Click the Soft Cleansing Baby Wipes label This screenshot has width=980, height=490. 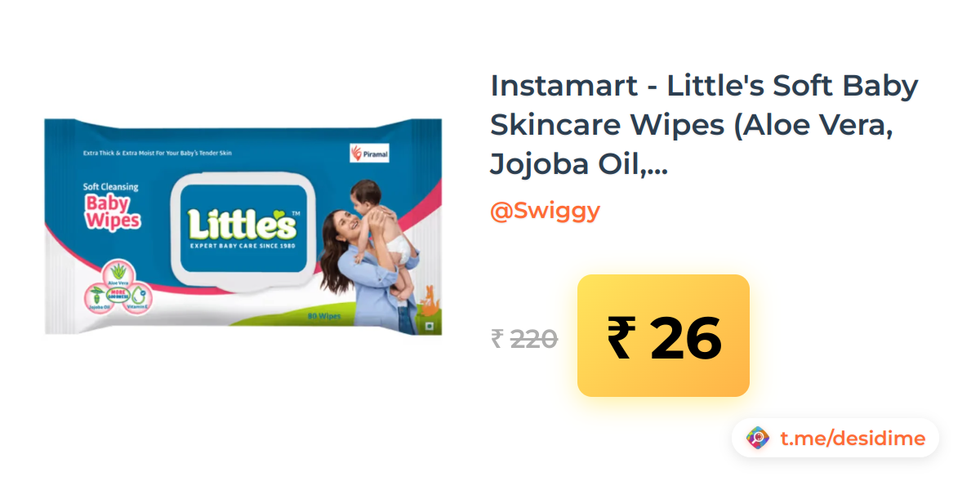pos(112,206)
